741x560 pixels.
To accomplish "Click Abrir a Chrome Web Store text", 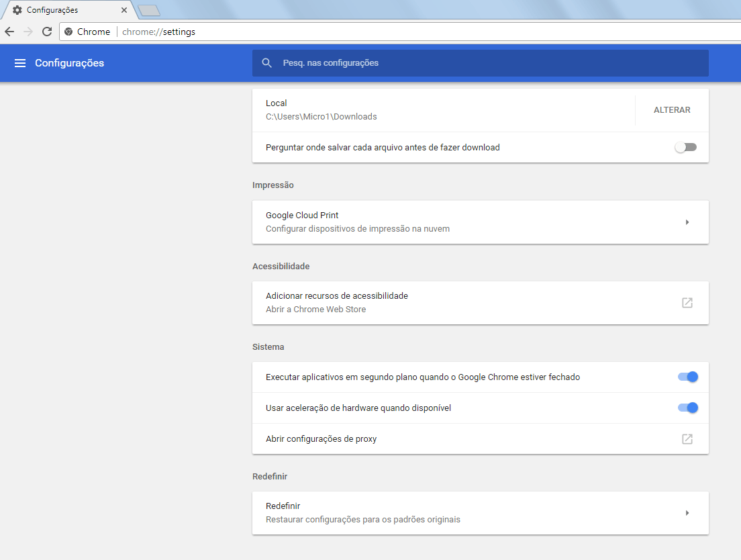I will click(x=315, y=310).
